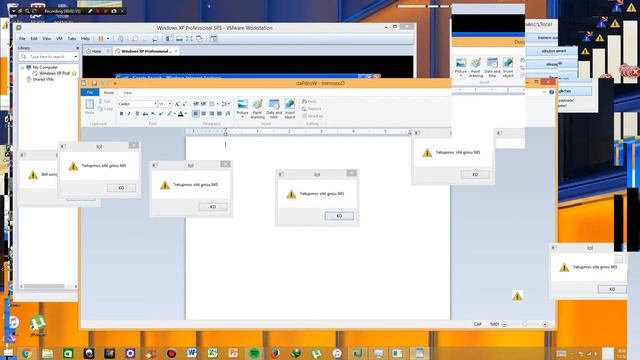Select Shared VMs in VMware library
640x360 pixels.
[x=43, y=79]
